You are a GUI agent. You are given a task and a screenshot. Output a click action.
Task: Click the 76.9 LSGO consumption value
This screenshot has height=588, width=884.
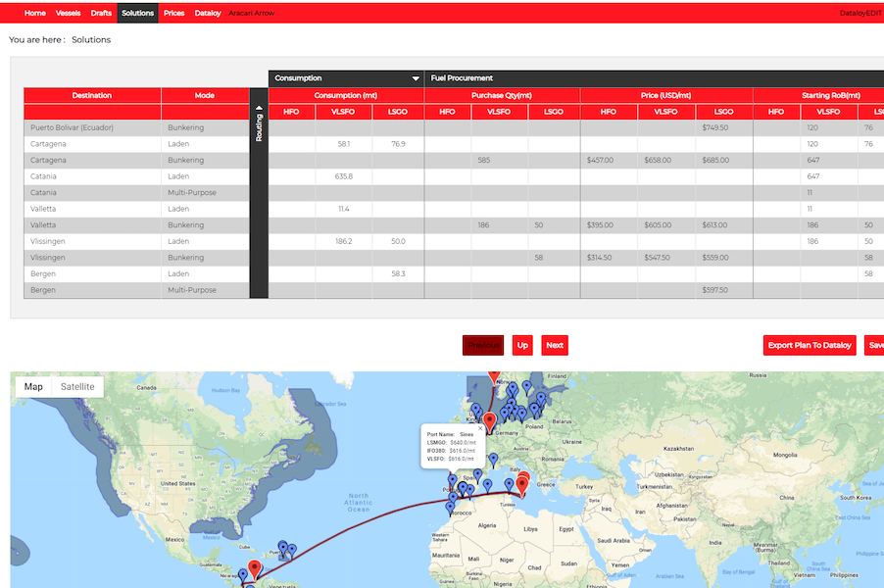click(398, 144)
